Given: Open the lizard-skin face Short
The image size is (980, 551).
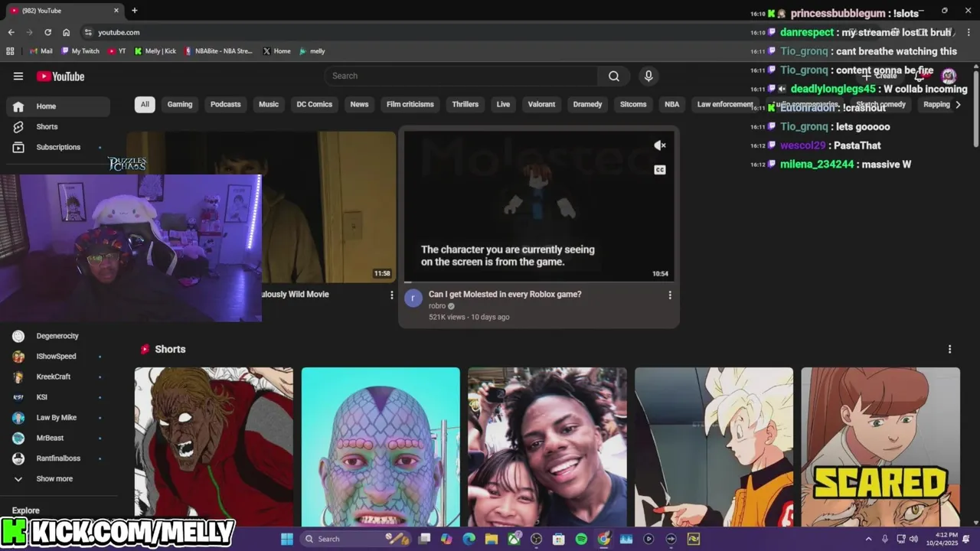Looking at the screenshot, I should point(381,447).
